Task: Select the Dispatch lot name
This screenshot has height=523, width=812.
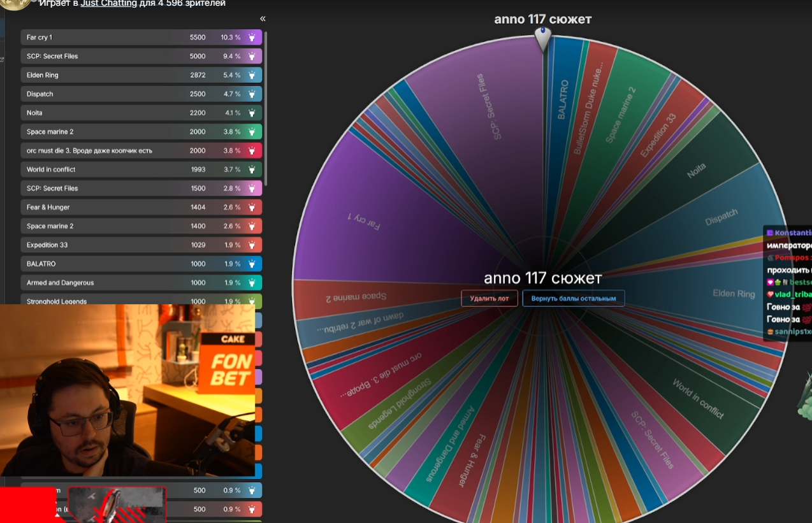Action: [40, 94]
